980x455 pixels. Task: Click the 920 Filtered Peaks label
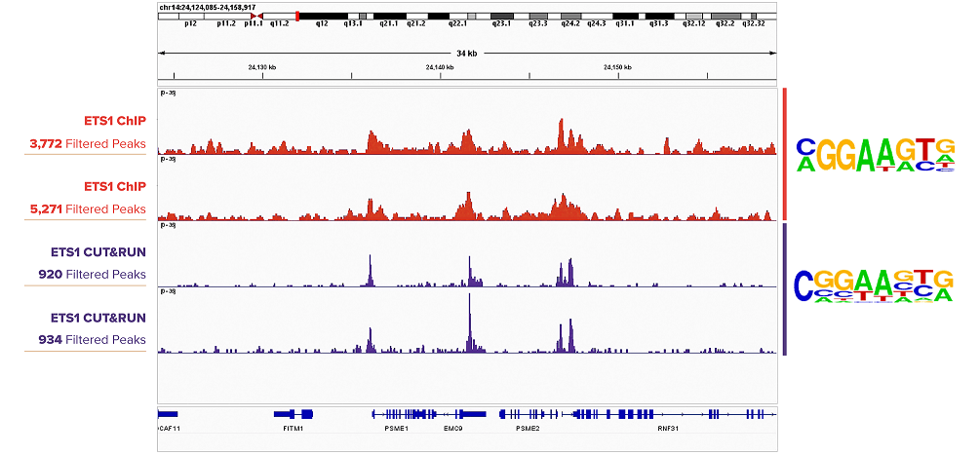(x=92, y=275)
